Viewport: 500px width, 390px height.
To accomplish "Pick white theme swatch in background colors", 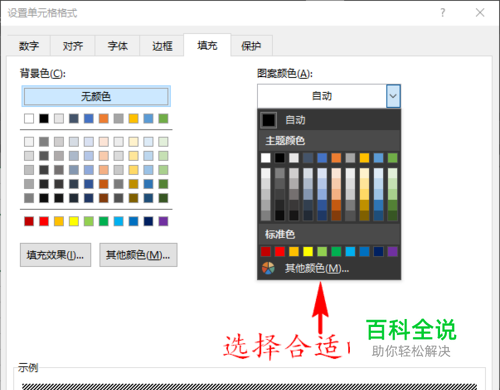I will 29,118.
